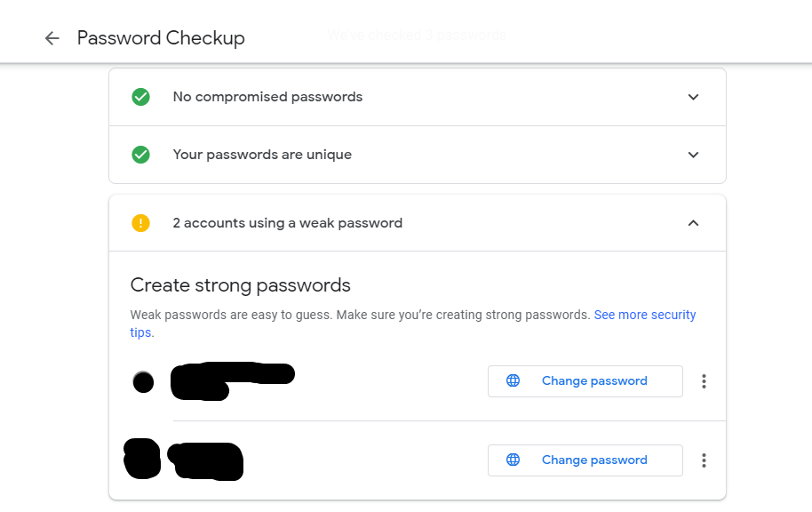Open three-dot menu for first weak account

(x=704, y=381)
